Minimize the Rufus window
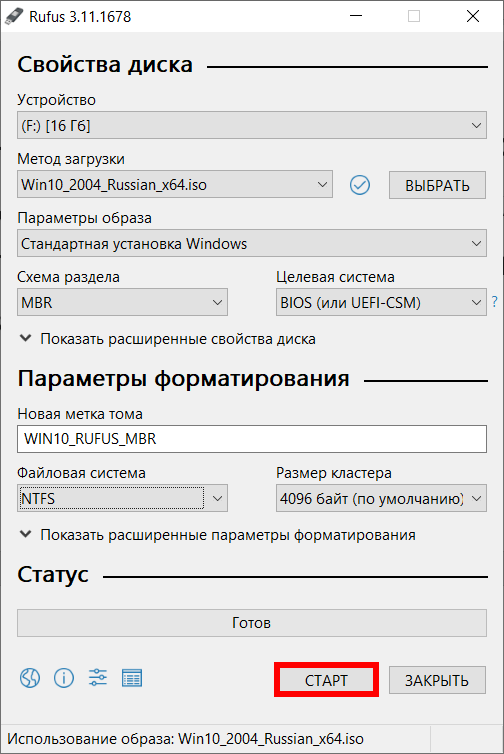Image resolution: width=504 pixels, height=754 pixels. click(356, 16)
